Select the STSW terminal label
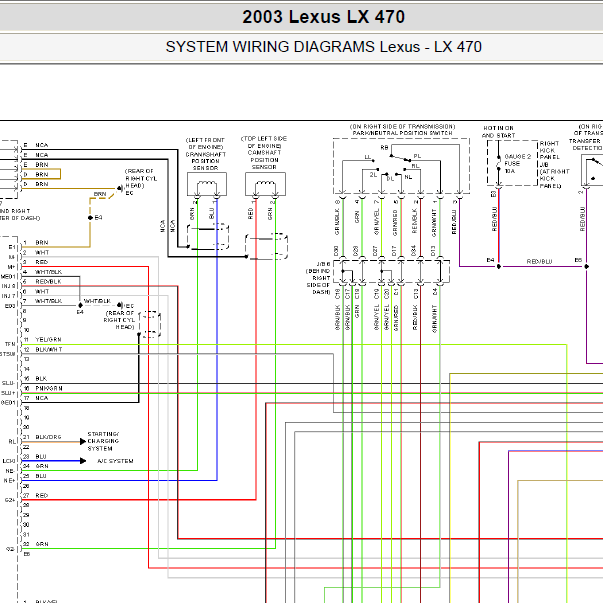Image resolution: width=603 pixels, height=603 pixels. point(8,354)
